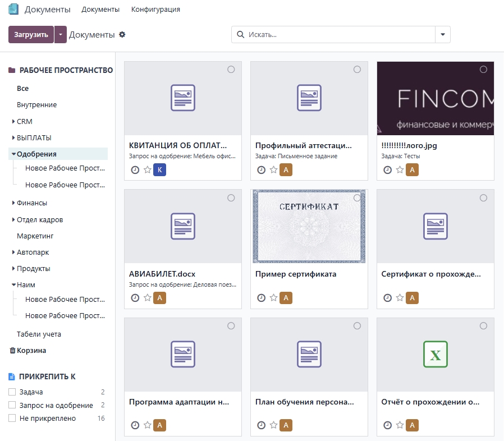
Task: Open the search options dropdown arrow
Action: 443,35
